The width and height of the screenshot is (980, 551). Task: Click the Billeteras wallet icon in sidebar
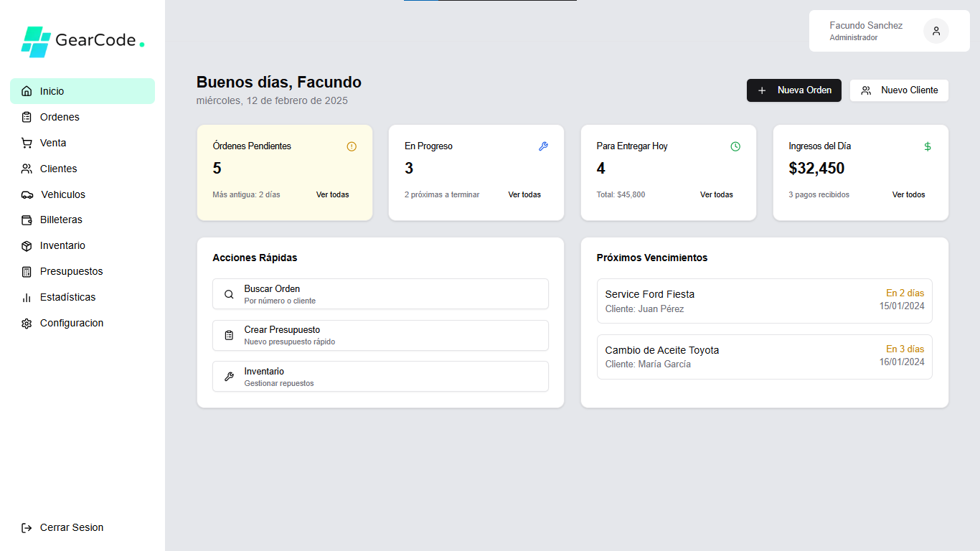click(x=27, y=220)
